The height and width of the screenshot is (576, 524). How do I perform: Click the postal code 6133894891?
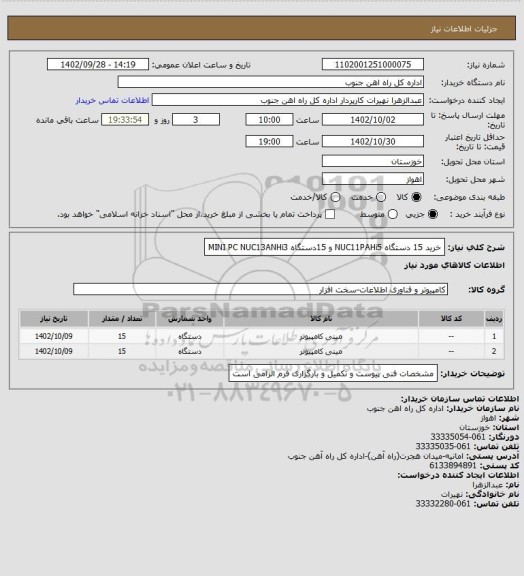coord(453,465)
